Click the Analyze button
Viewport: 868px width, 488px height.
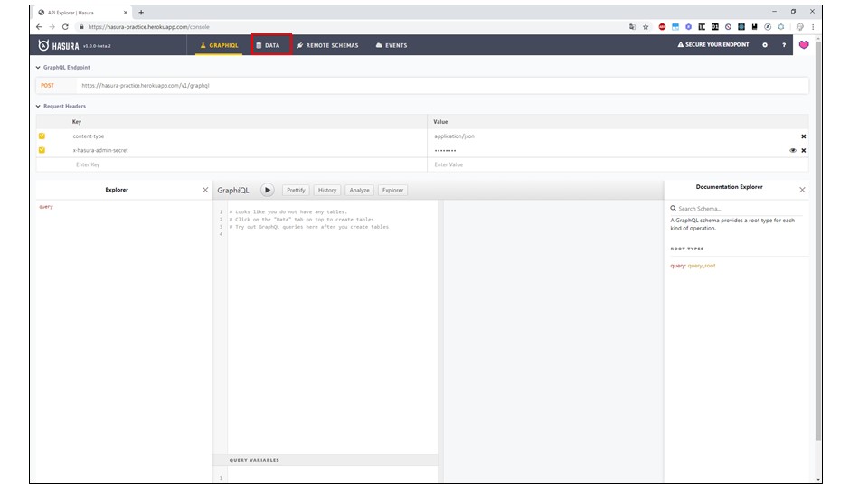pos(359,191)
